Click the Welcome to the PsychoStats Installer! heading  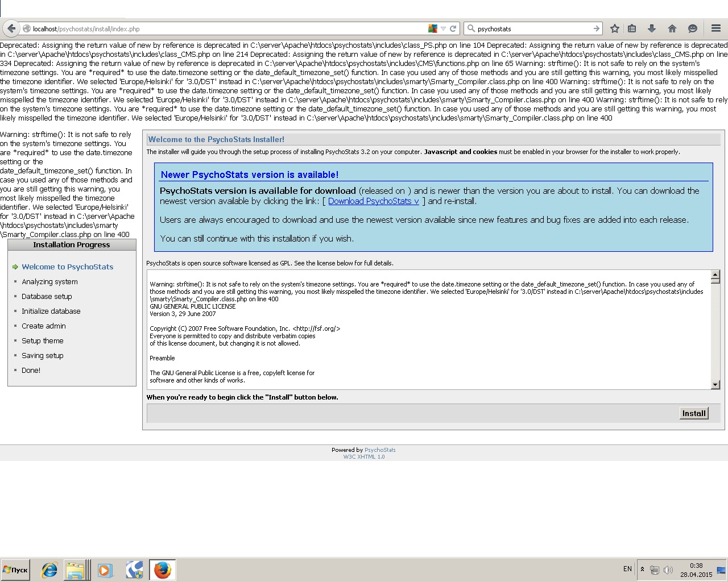tap(217, 139)
